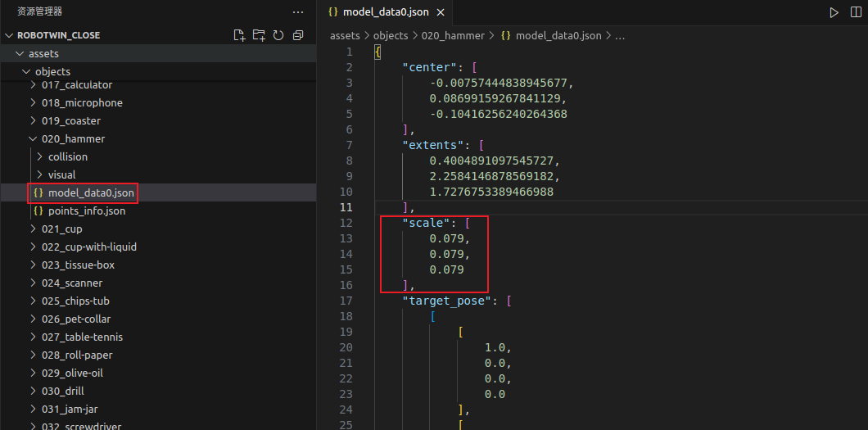Select the model_data0.json editor tab
Screen dimensions: 868x430
click(385, 12)
